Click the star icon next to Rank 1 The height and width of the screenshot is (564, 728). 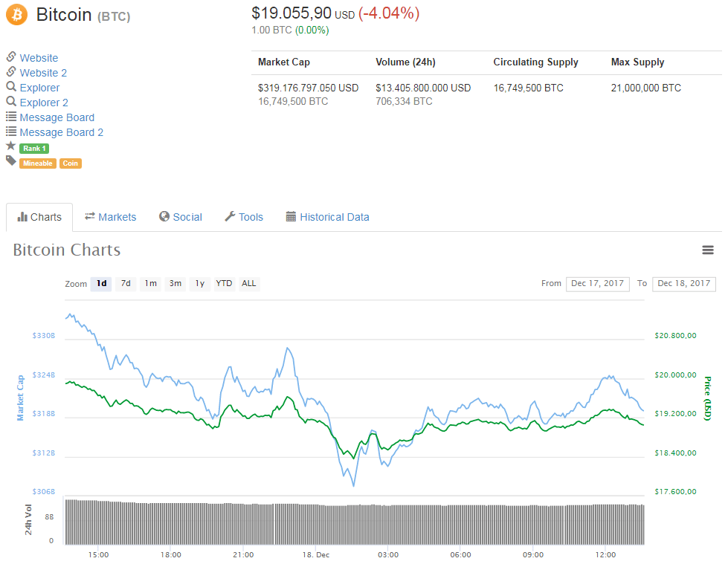coord(11,146)
